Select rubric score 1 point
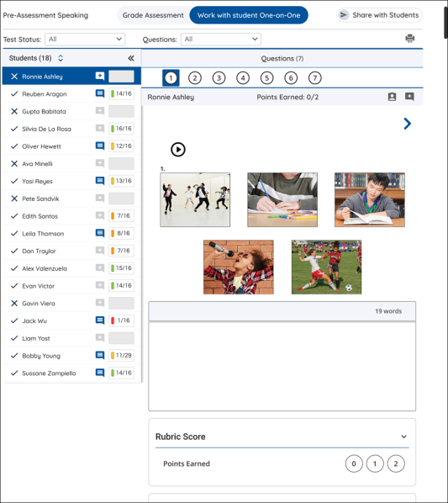Viewport: 448px width, 503px height. pos(375,463)
